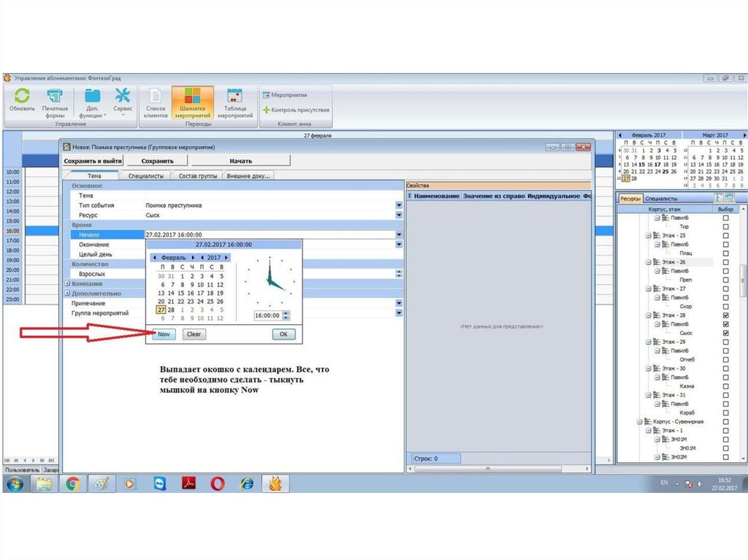Click Контроль присутствия in the ribbon
Viewport: 748px width, 560px height.
296,110
